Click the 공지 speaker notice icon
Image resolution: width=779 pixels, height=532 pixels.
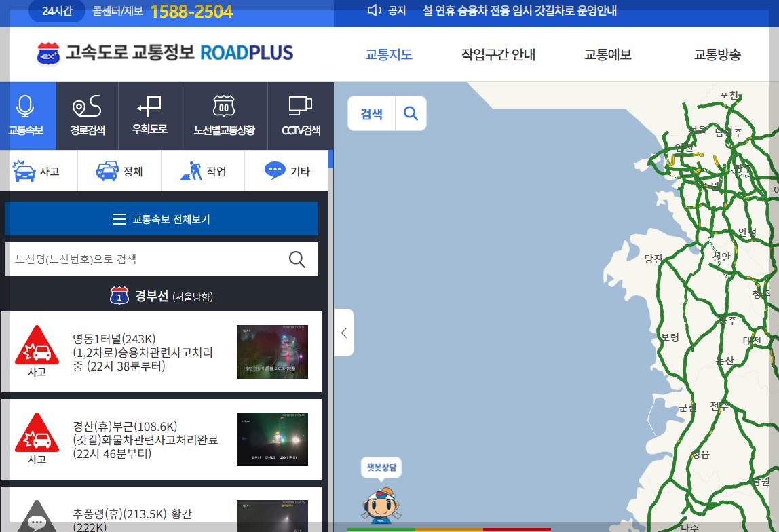(374, 10)
